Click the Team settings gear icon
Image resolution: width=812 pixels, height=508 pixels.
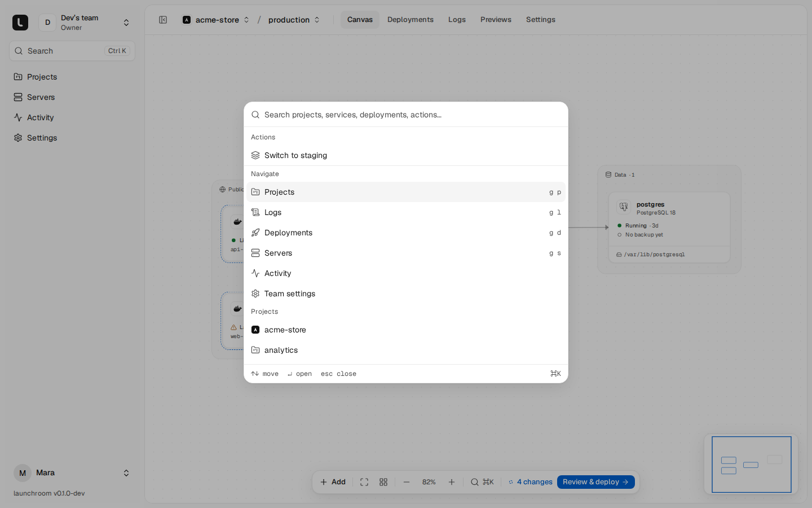[x=255, y=294]
